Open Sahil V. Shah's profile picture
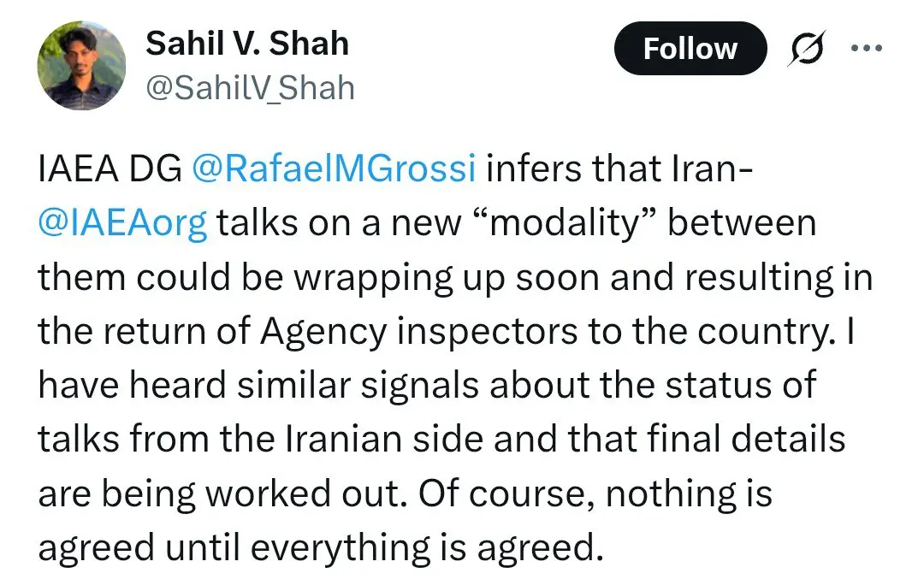Image resolution: width=924 pixels, height=585 pixels. 82,65
